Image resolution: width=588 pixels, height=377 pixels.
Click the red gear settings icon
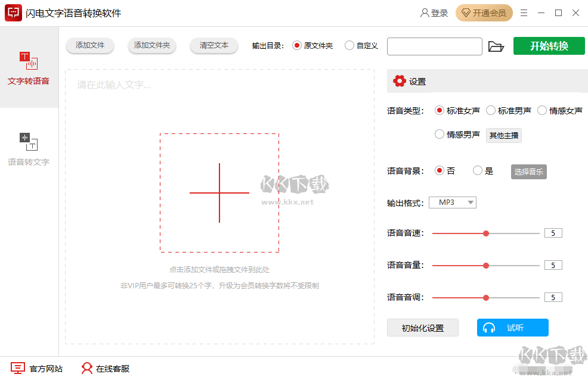tap(399, 82)
